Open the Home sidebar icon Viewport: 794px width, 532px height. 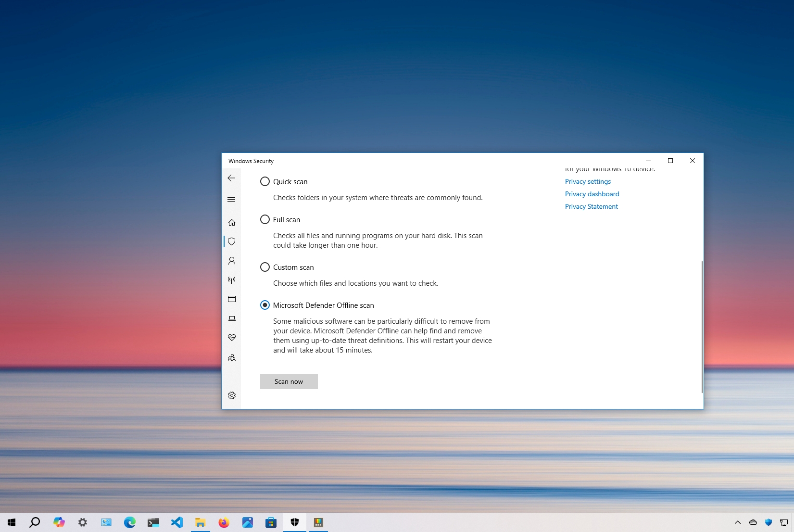(x=231, y=222)
